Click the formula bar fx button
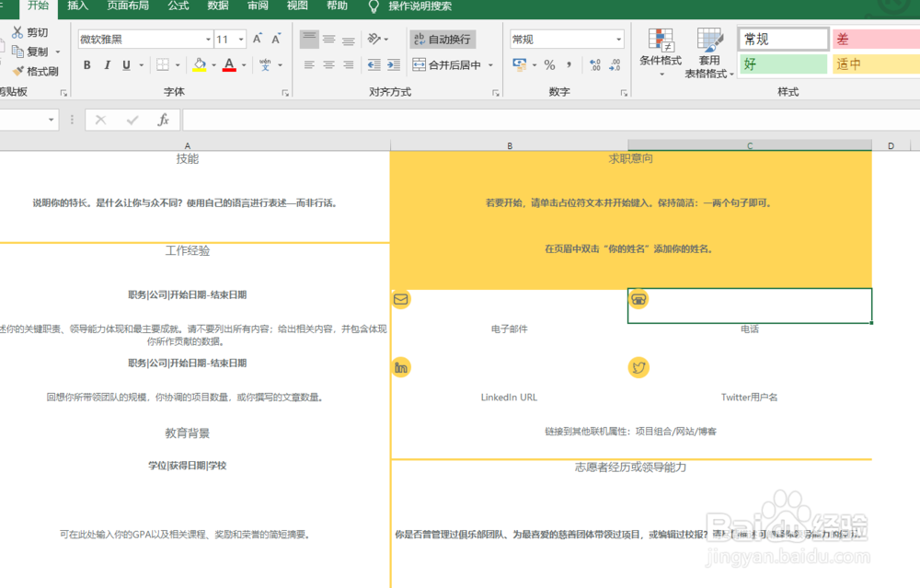The height and width of the screenshot is (588, 920). 165,119
